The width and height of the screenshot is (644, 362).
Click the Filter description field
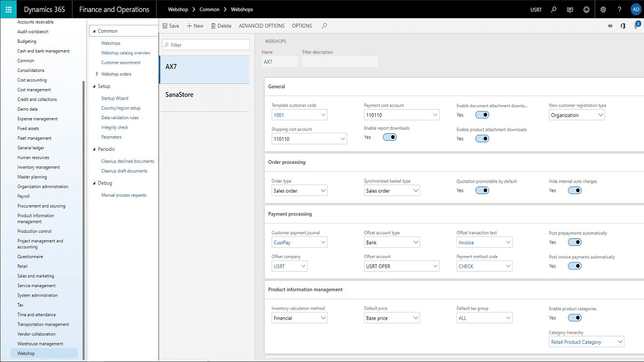tap(340, 62)
